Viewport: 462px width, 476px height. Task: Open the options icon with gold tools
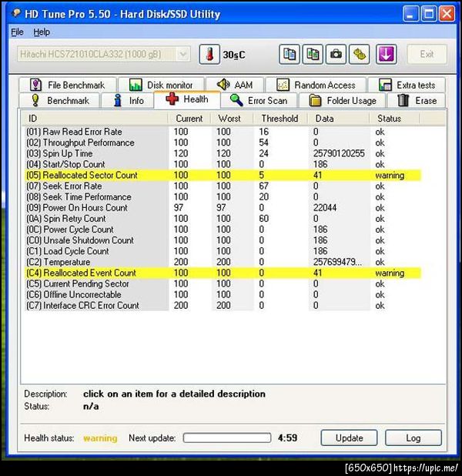coord(360,55)
